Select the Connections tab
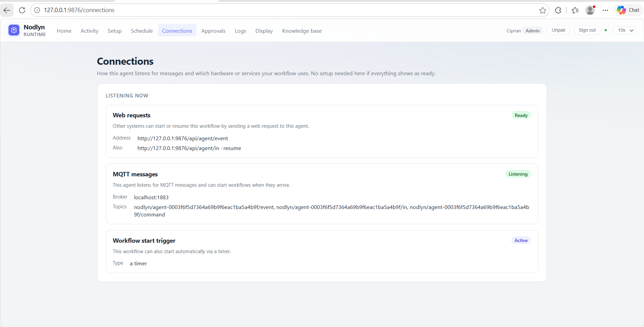644x327 pixels. [177, 31]
